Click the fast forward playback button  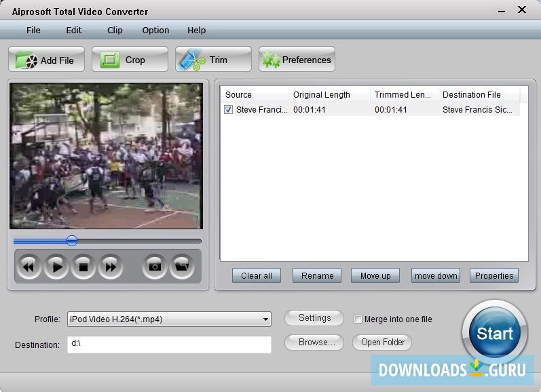point(111,267)
